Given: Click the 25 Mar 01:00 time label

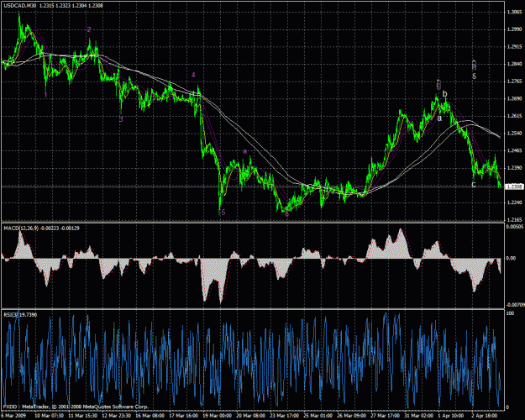Looking at the screenshot, I should pos(317,415).
